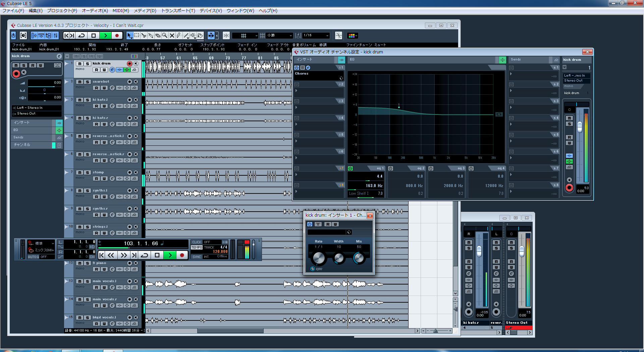644x352 pixels.
Task: Click Record button in floating transport panel
Action: tap(182, 255)
